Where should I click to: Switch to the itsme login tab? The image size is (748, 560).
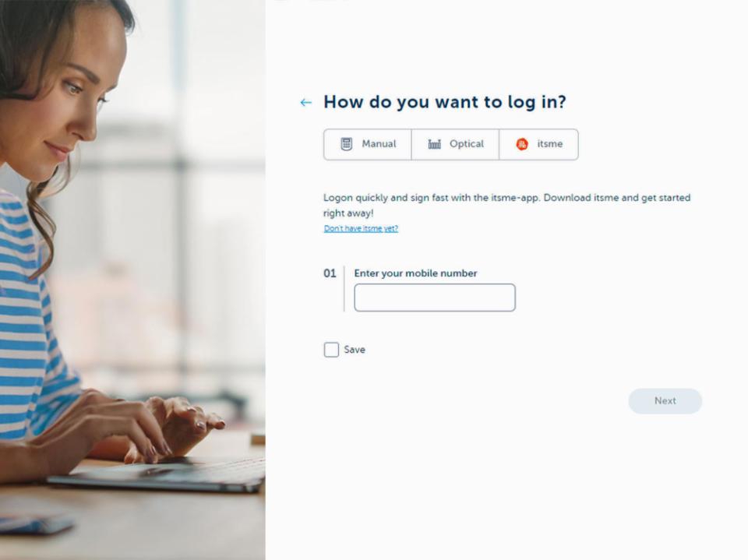pyautogui.click(x=538, y=144)
